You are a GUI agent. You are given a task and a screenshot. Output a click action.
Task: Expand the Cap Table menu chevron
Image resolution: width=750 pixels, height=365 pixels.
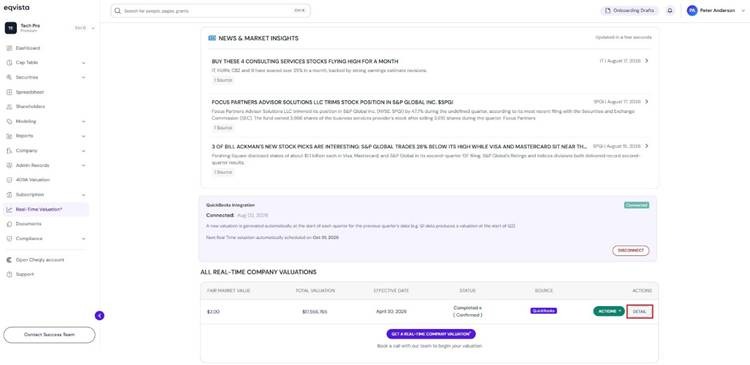[84, 63]
